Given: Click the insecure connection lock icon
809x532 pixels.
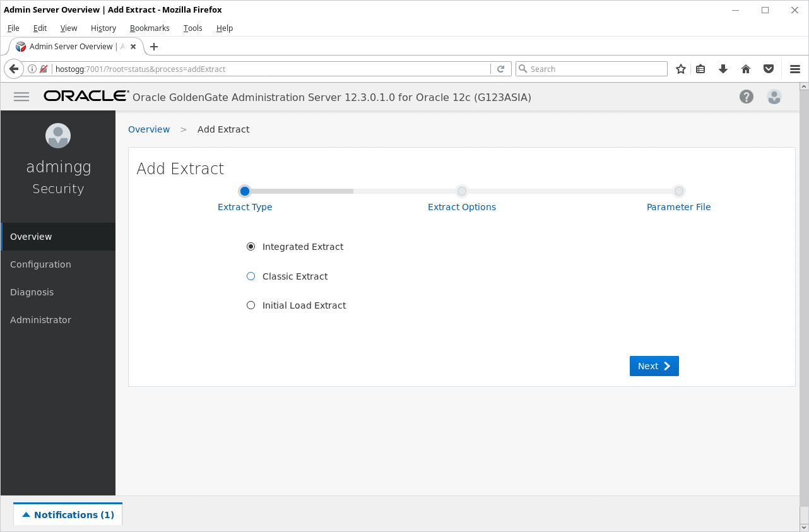Looking at the screenshot, I should click(x=44, y=69).
